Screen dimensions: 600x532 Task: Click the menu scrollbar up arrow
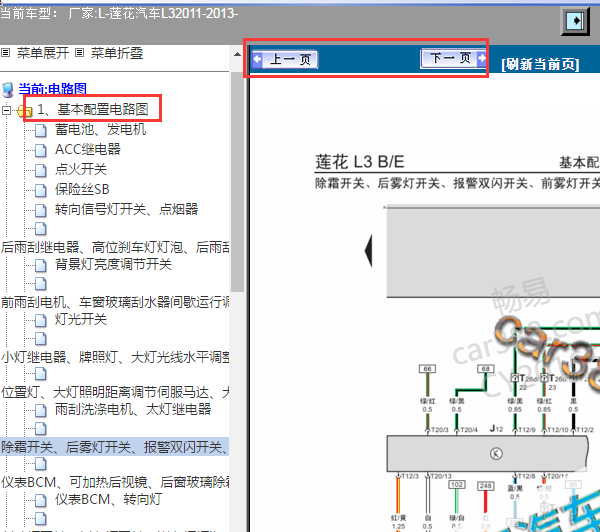237,54
